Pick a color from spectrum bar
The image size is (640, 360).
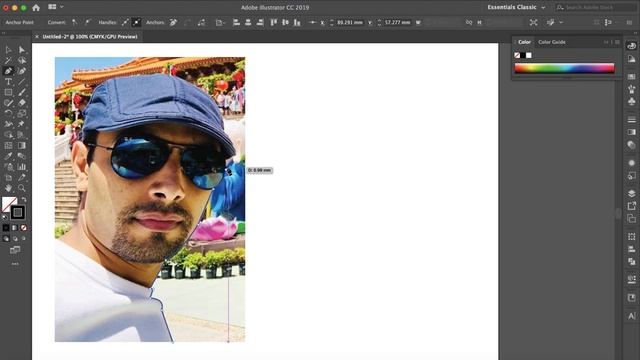click(564, 68)
